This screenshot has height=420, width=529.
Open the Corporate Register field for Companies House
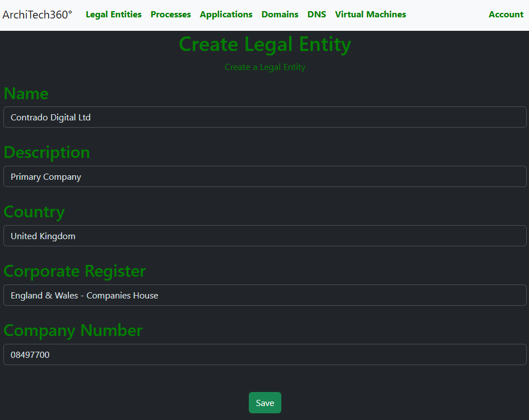click(x=264, y=295)
